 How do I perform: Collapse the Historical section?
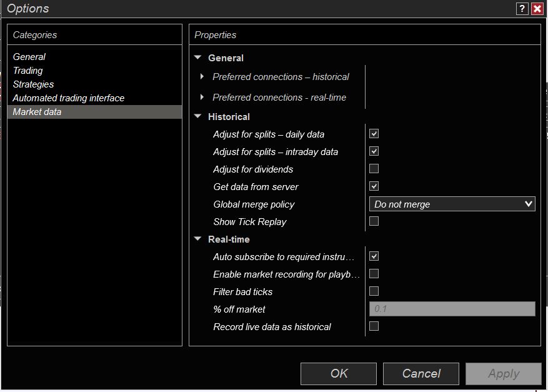(198, 116)
